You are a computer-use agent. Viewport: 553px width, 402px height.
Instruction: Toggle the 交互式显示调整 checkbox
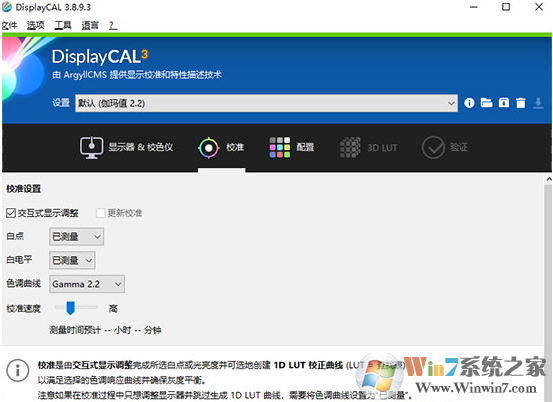point(11,213)
